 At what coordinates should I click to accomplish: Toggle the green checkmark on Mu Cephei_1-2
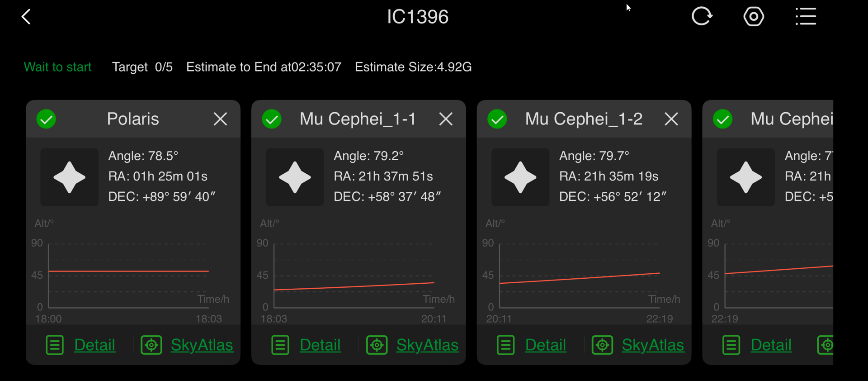click(497, 119)
